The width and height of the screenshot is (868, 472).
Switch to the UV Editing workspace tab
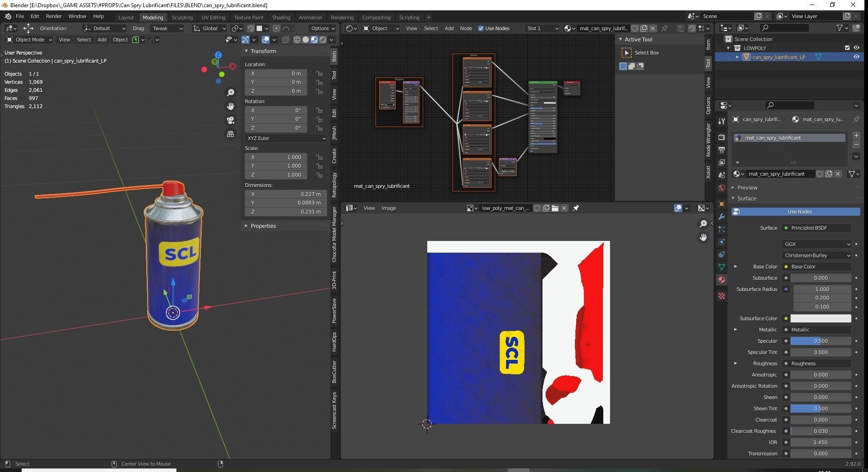click(213, 17)
